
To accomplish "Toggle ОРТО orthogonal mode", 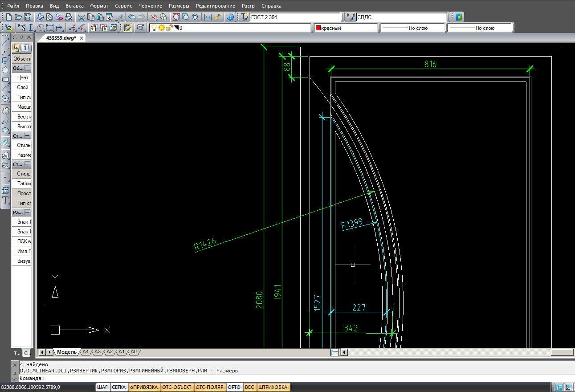I will tap(234, 387).
